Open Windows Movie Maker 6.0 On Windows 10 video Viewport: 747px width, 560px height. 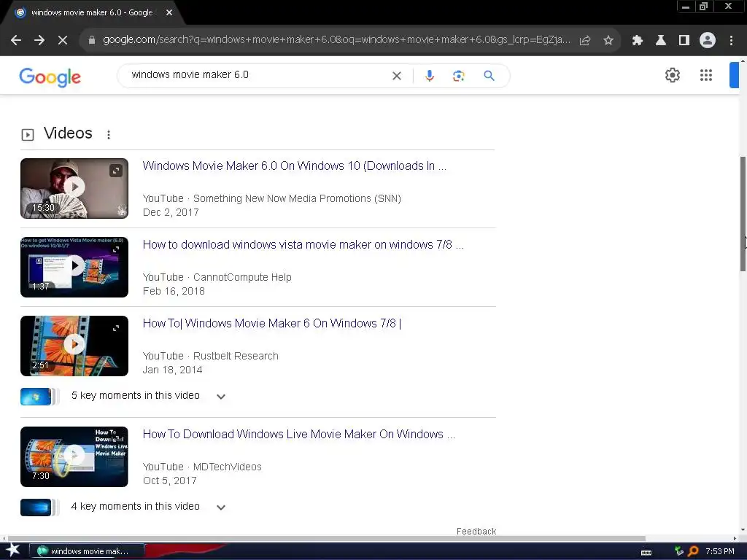click(295, 166)
